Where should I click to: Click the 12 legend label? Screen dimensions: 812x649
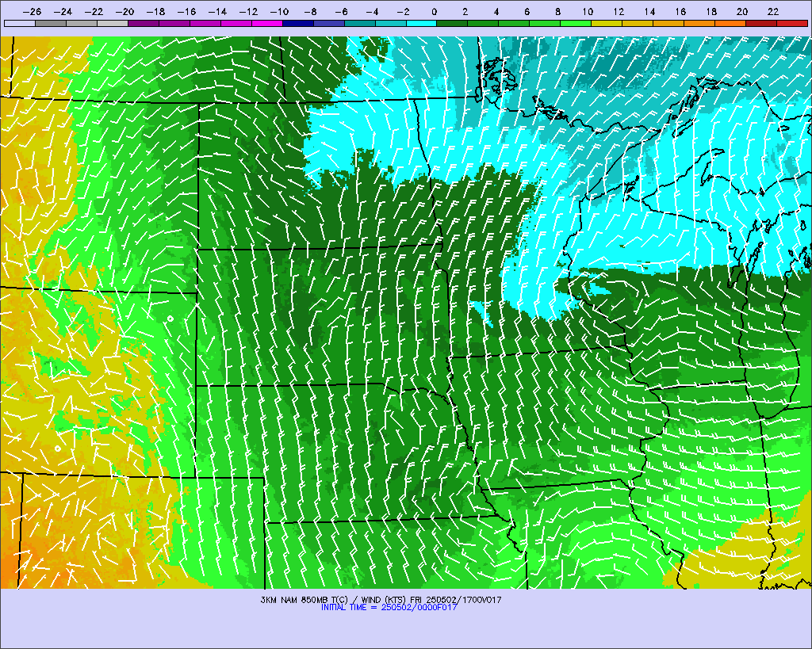point(619,12)
